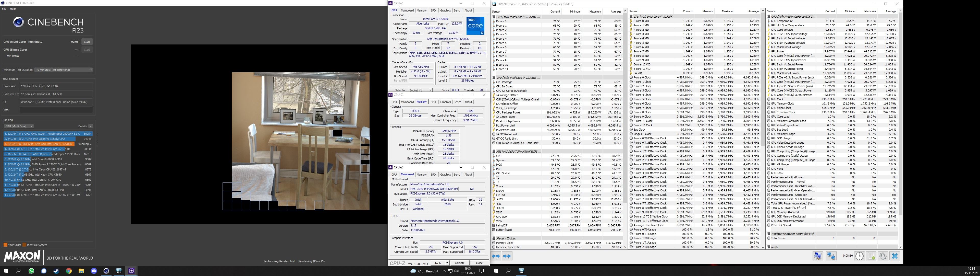
Task: Open Minimum Test Duration dropdown
Action: (64, 70)
